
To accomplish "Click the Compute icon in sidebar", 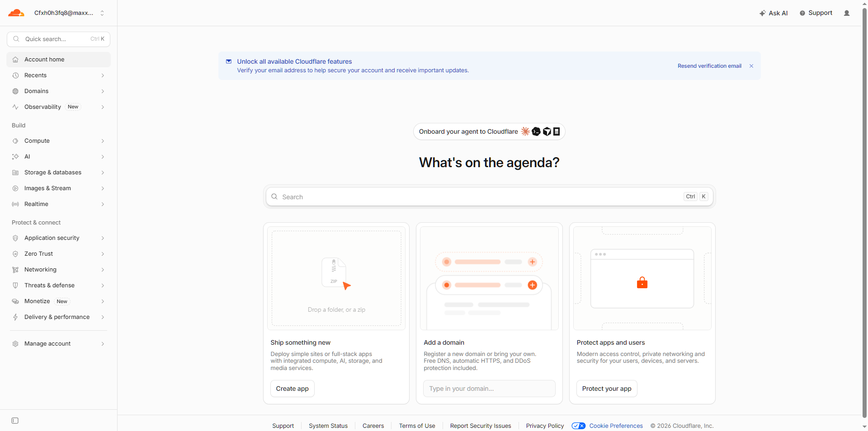I will tap(15, 141).
